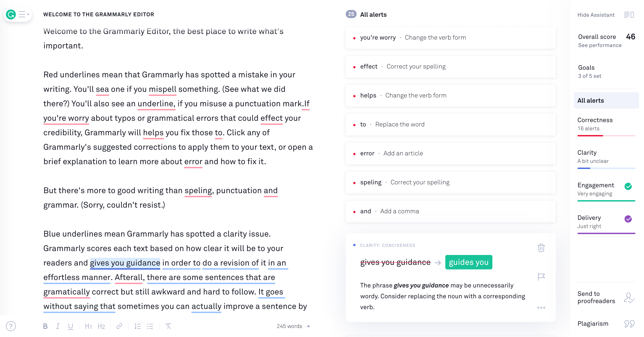Hide the Assistant panel
Viewport: 644px width, 337px height.
[x=596, y=15]
